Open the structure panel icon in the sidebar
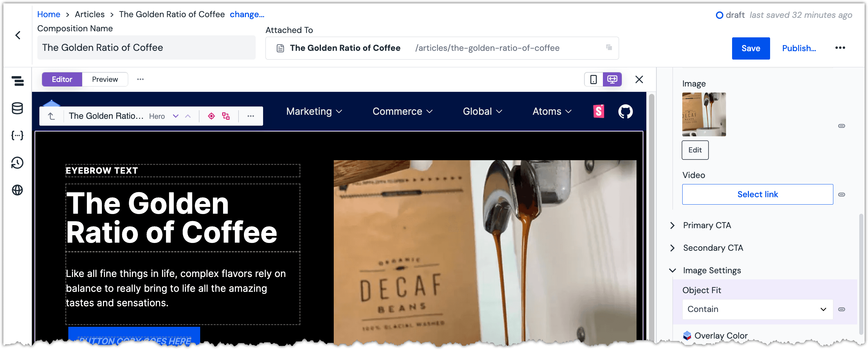This screenshot has height=350, width=868. pyautogui.click(x=17, y=81)
